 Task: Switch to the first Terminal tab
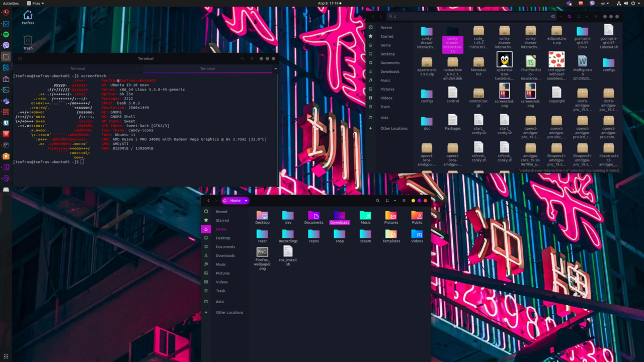(x=77, y=68)
